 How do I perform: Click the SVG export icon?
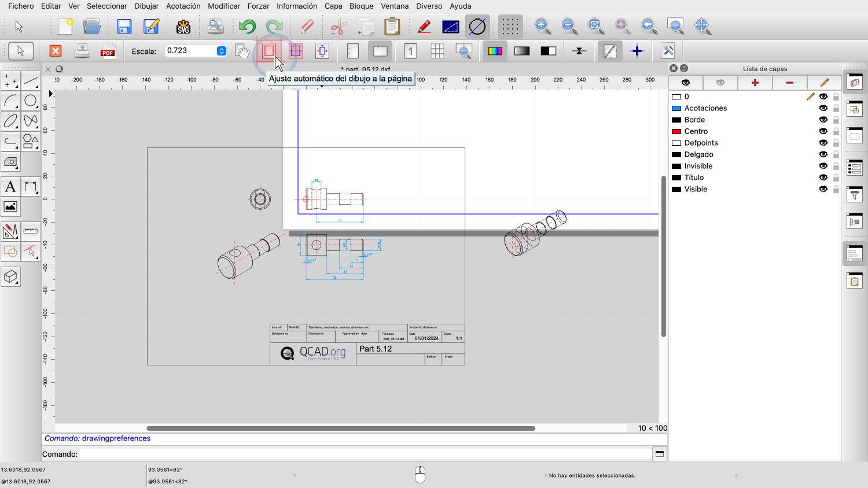coord(183,27)
